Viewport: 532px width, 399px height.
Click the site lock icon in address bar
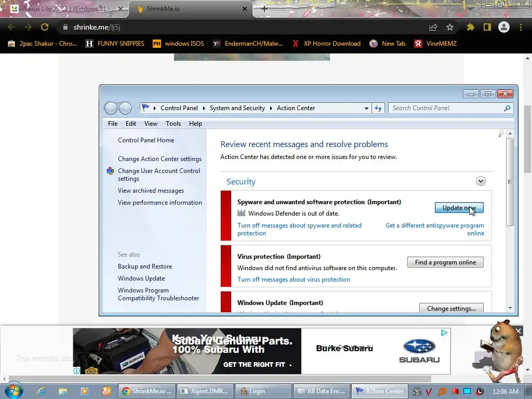coord(65,27)
